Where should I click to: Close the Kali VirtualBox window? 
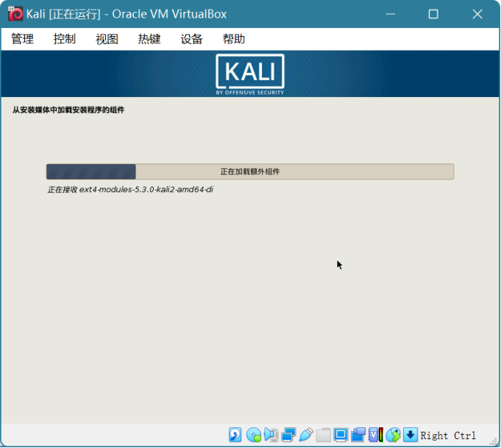pos(477,14)
